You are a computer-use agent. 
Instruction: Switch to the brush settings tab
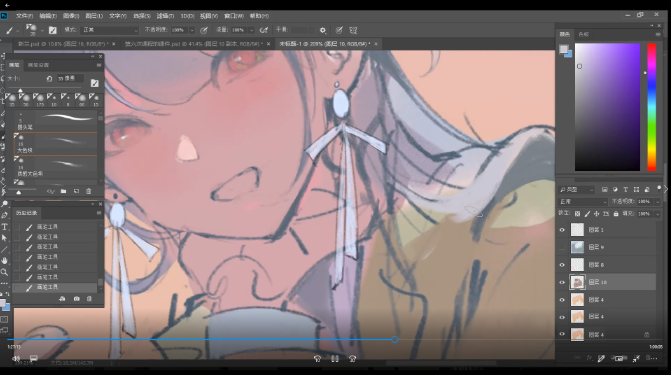38,65
